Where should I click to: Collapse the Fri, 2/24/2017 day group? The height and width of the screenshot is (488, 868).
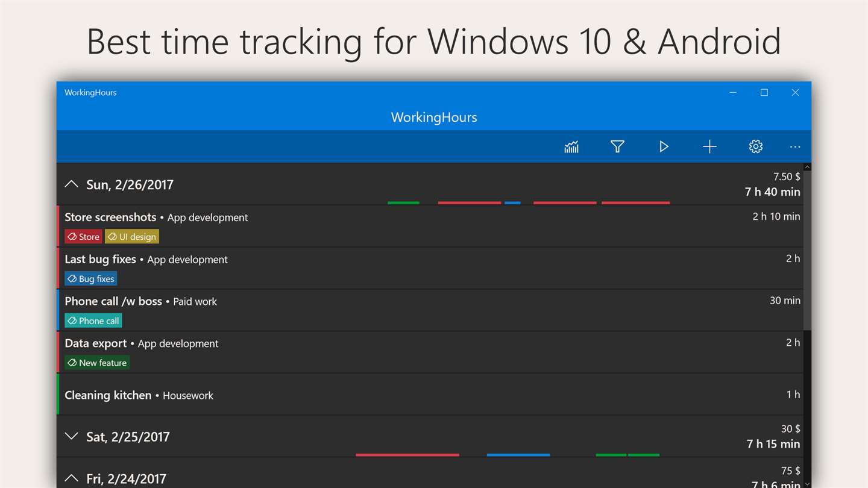coord(71,478)
